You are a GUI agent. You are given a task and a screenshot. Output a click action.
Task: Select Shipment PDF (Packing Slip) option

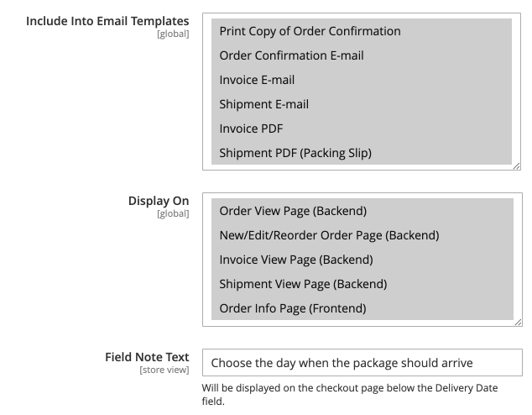[295, 153]
